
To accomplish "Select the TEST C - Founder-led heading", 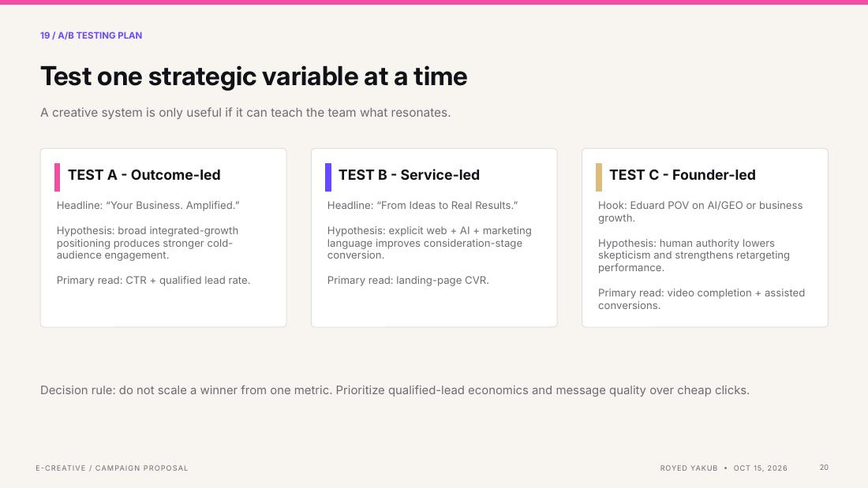I will [683, 175].
